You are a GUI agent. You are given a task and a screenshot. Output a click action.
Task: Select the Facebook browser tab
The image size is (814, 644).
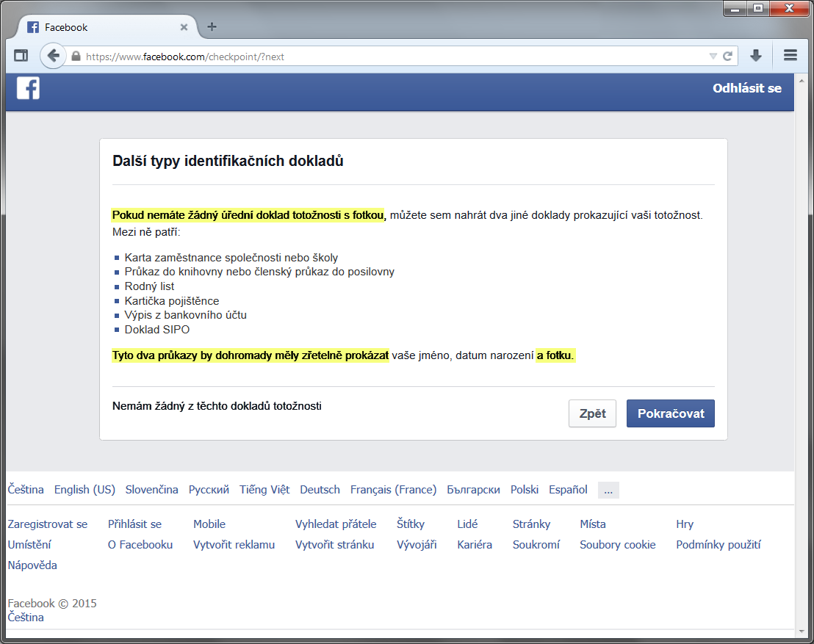[107, 27]
